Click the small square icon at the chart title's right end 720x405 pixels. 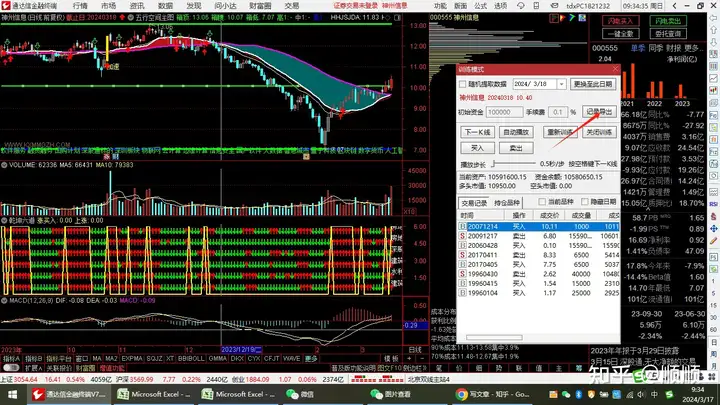tap(397, 17)
